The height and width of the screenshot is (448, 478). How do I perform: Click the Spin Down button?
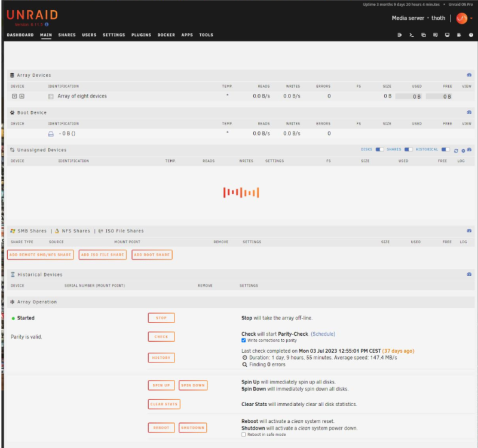pyautogui.click(x=193, y=385)
